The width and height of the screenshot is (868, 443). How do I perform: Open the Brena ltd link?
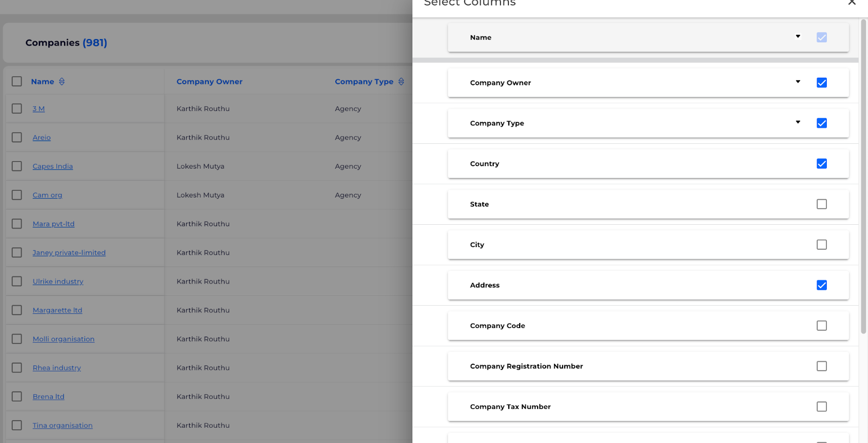tap(48, 396)
